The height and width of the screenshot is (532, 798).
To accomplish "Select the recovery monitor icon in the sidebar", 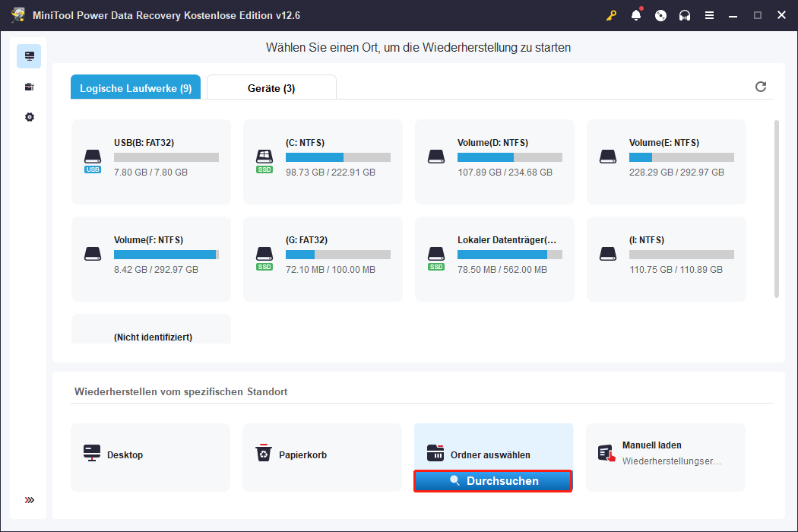I will tap(29, 56).
